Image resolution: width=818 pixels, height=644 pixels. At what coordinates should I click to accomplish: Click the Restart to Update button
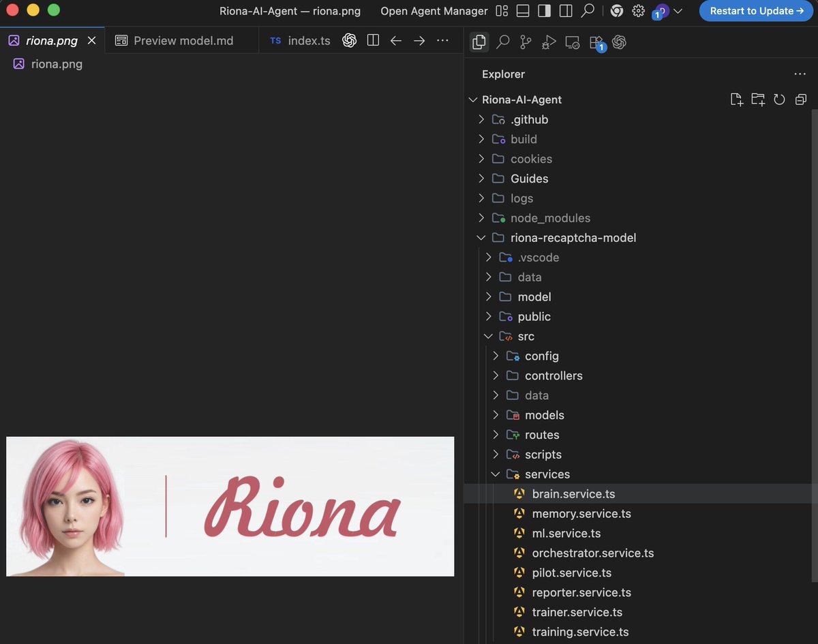[x=757, y=11]
